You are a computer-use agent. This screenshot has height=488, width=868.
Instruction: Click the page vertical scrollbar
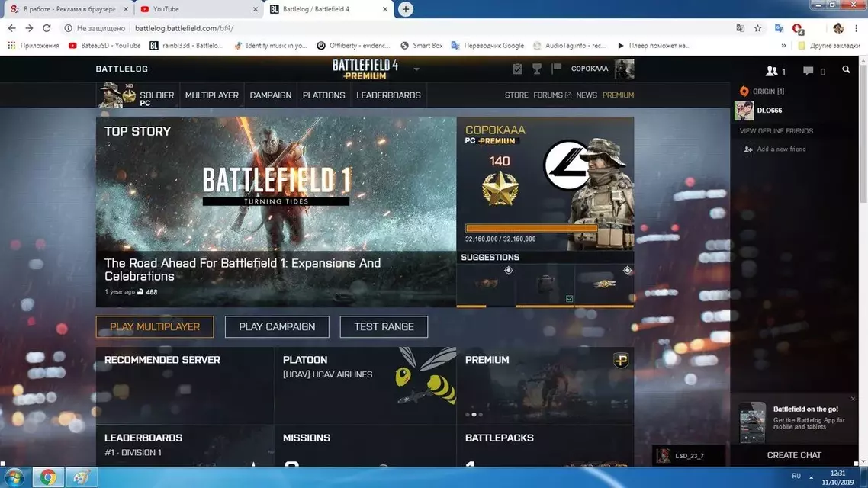pyautogui.click(x=863, y=133)
